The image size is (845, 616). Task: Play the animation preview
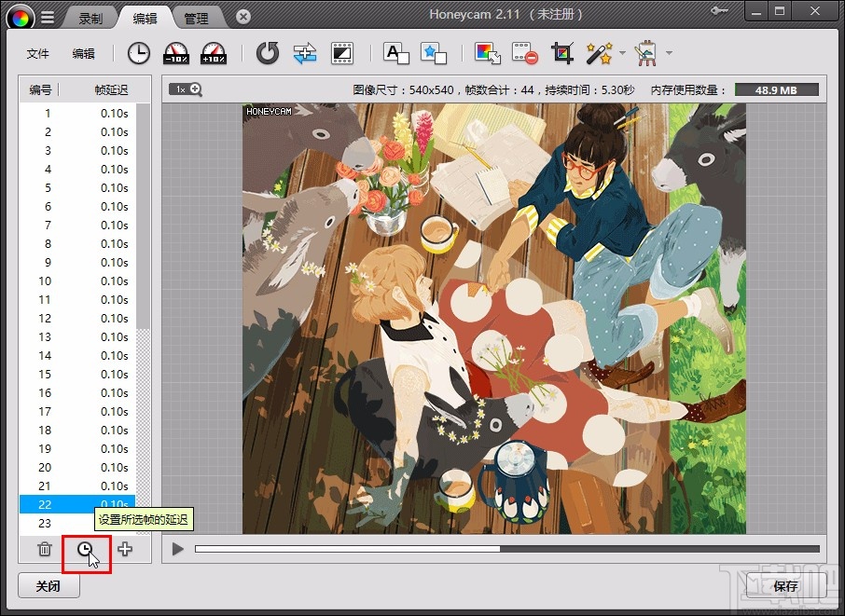coord(177,549)
